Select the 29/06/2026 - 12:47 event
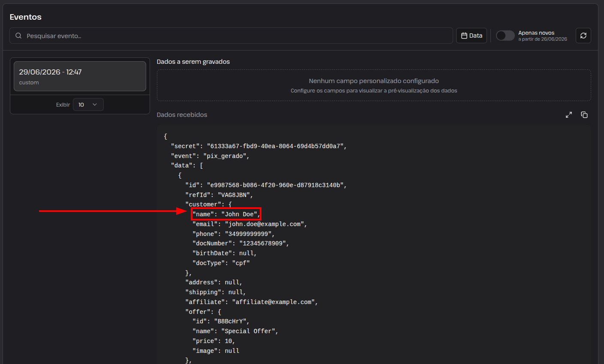The height and width of the screenshot is (364, 604). coord(80,76)
